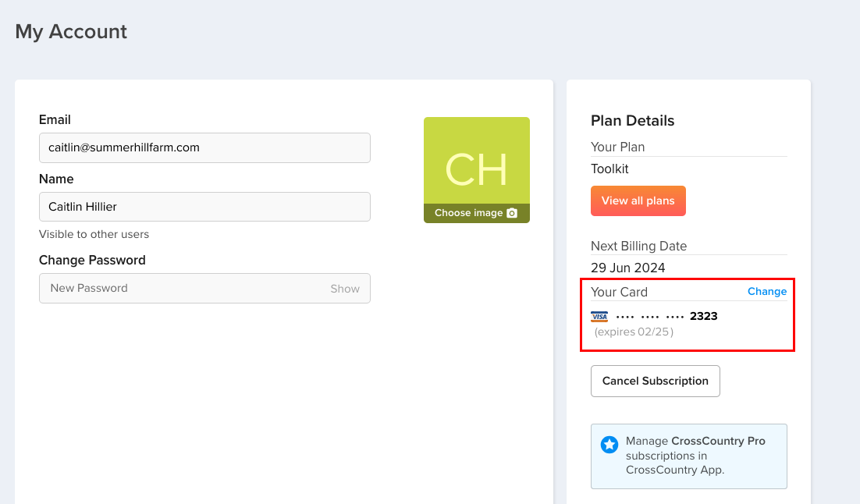Click the blue star badge icon

click(609, 445)
